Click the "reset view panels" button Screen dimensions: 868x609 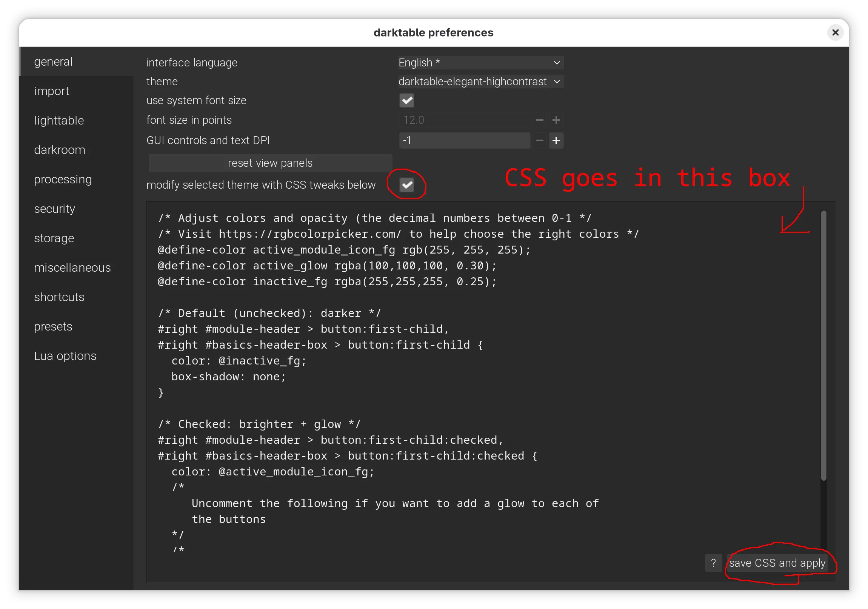(269, 163)
